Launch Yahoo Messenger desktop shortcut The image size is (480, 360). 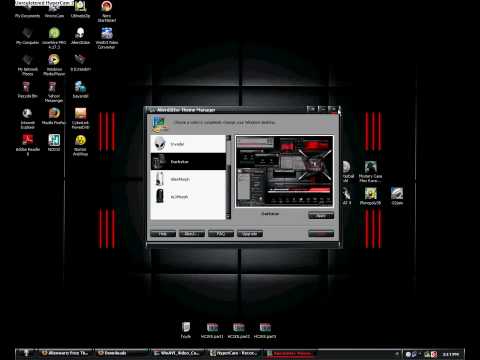click(x=53, y=92)
